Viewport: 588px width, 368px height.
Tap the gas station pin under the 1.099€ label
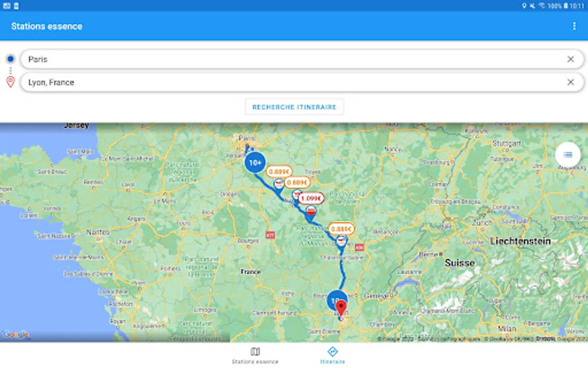(x=311, y=213)
